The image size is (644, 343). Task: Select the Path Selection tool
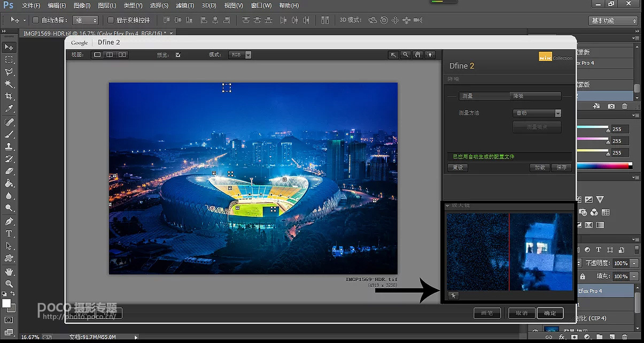pyautogui.click(x=9, y=246)
